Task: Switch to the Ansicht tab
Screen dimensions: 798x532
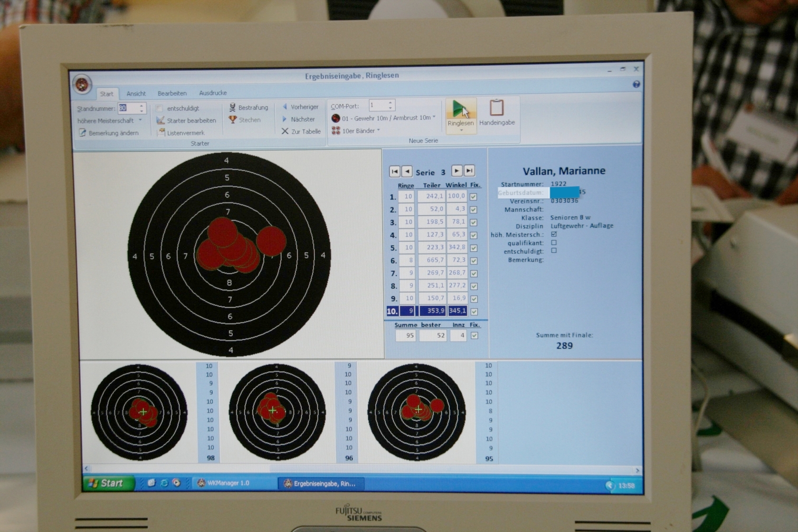Action: [136, 94]
